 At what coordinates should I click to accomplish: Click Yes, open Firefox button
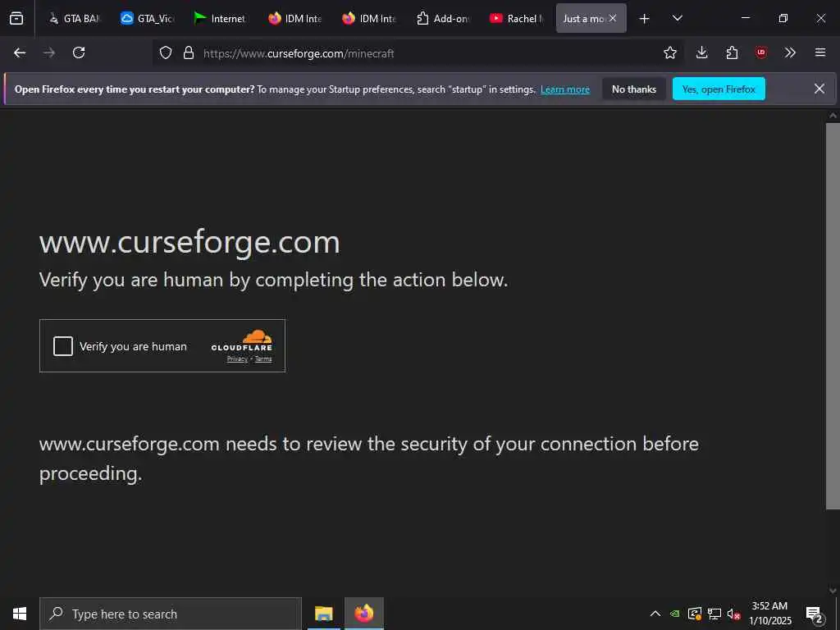719,89
